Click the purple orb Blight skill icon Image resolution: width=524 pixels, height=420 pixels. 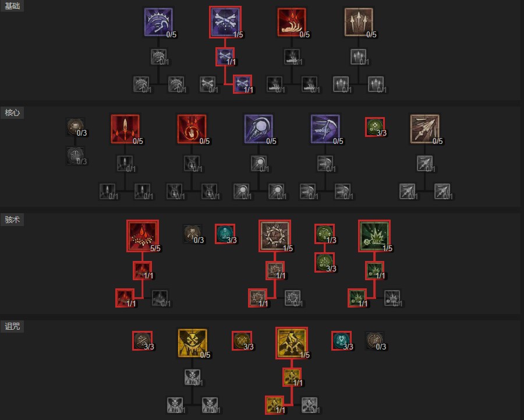pos(259,129)
